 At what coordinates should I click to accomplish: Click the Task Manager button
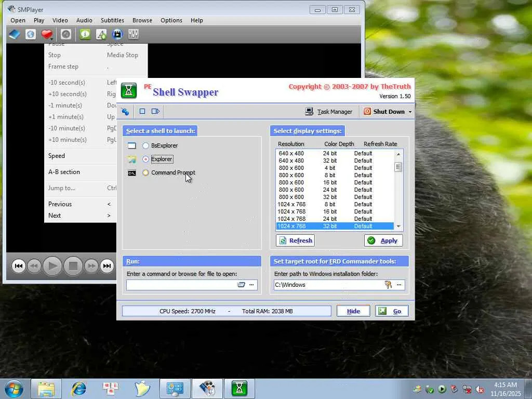point(328,112)
